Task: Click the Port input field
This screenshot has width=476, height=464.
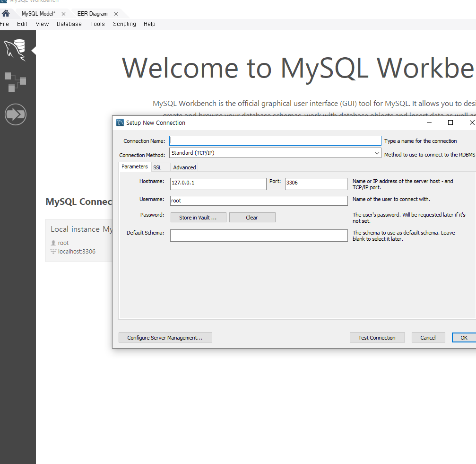Action: point(316,184)
